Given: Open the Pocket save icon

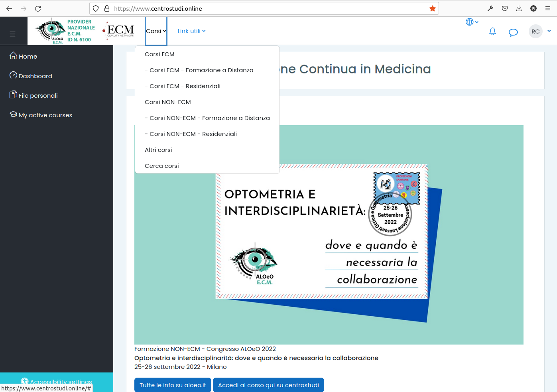Looking at the screenshot, I should (505, 8).
